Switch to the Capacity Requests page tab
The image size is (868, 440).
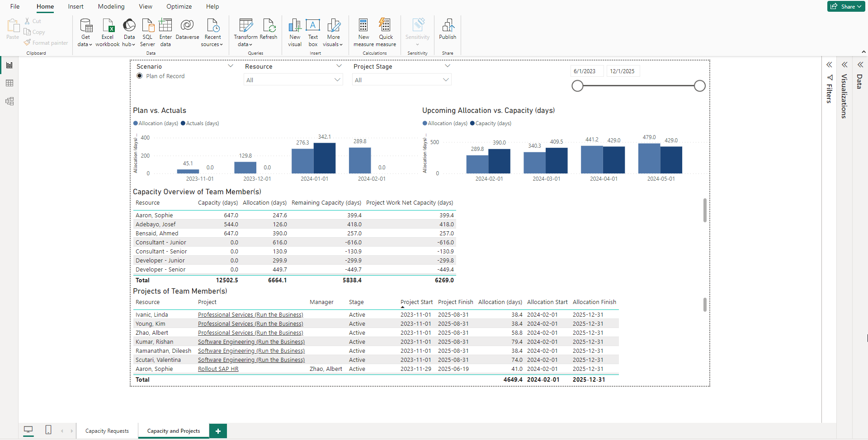click(x=107, y=431)
